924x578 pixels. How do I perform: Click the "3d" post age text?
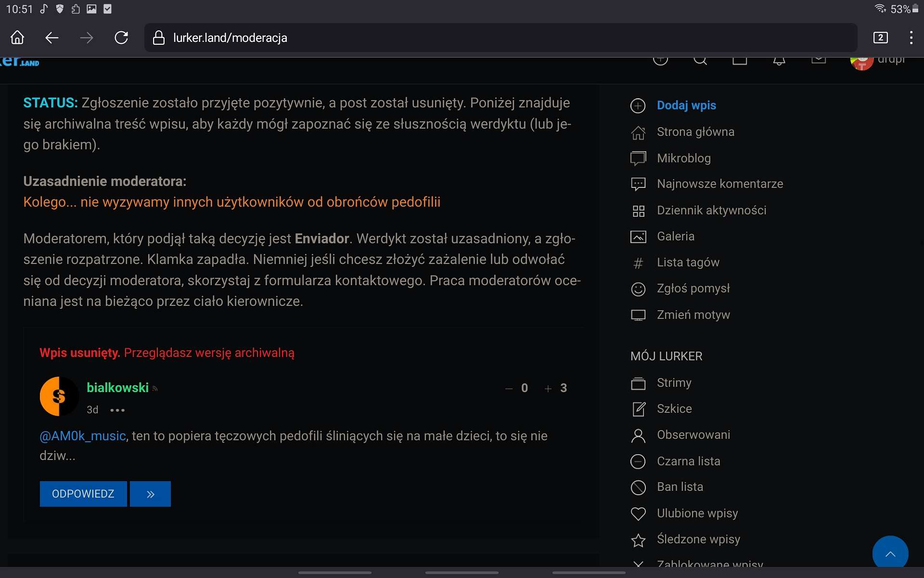[92, 410]
